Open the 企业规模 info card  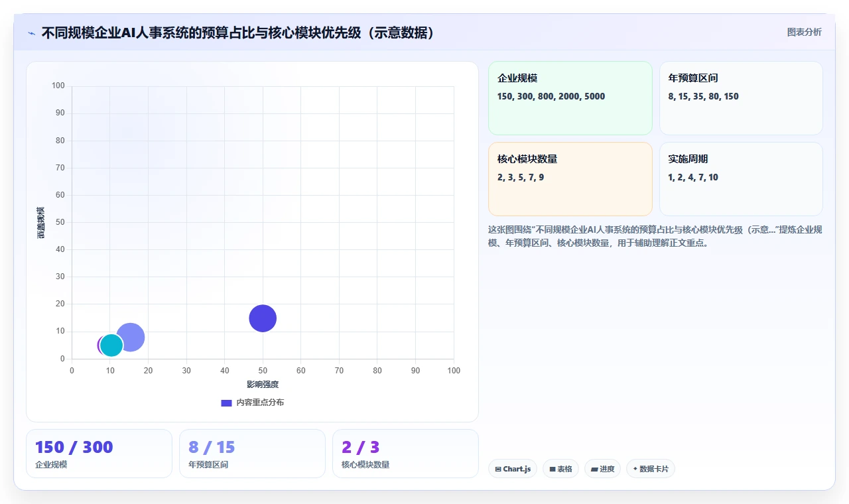(570, 98)
